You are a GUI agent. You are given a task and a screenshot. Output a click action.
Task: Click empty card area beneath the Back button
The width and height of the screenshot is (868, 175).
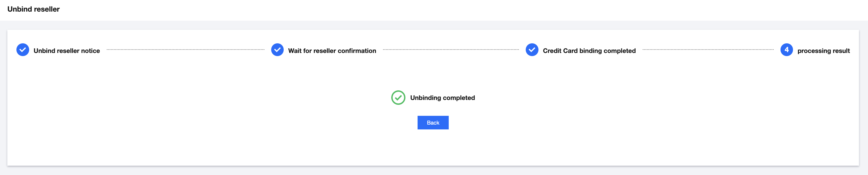(x=433, y=148)
